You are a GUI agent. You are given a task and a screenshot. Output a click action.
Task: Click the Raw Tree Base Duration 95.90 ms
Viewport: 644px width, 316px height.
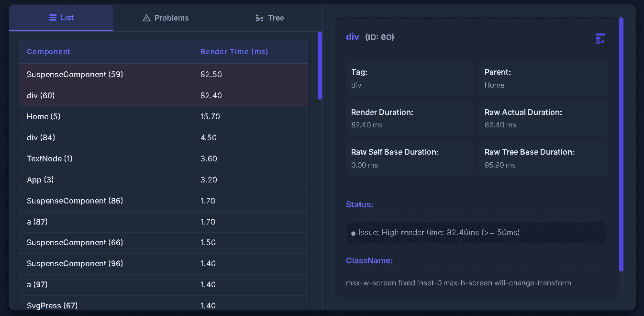coord(500,165)
